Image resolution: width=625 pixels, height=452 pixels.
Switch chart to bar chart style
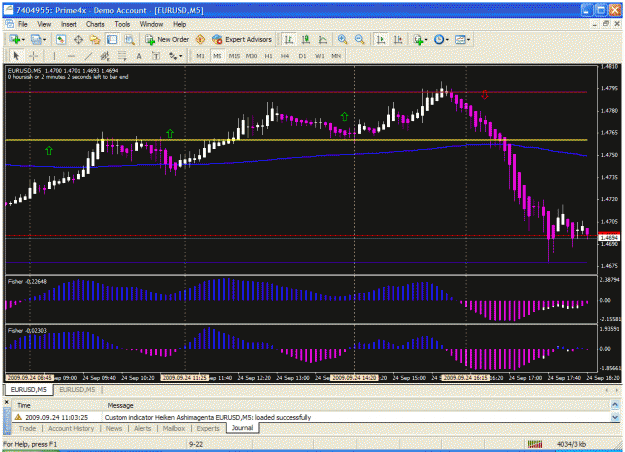point(289,39)
